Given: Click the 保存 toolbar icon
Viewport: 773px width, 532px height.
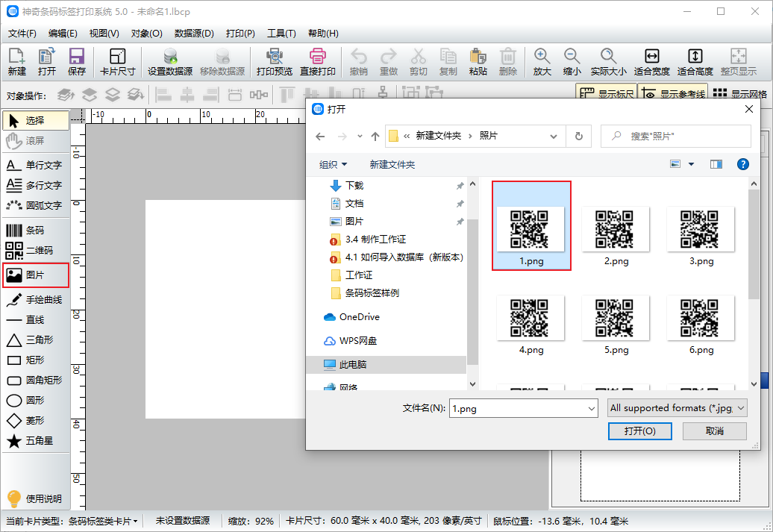Looking at the screenshot, I should [76, 62].
